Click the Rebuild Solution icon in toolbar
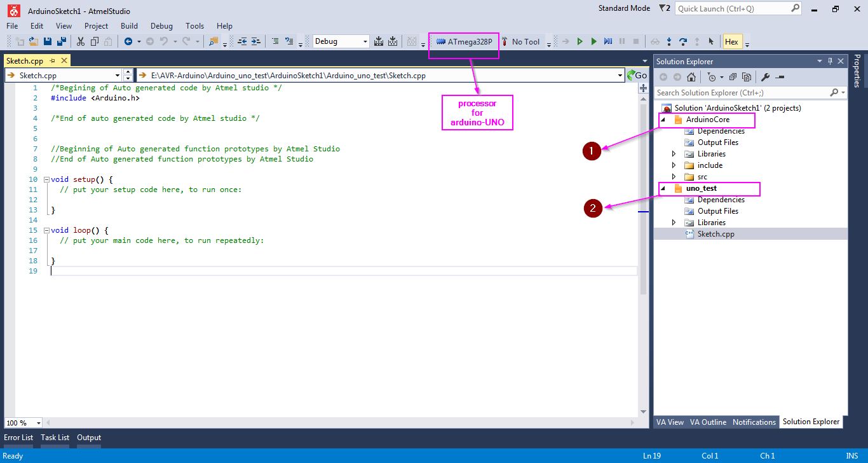Image resolution: width=868 pixels, height=463 pixels. click(393, 41)
